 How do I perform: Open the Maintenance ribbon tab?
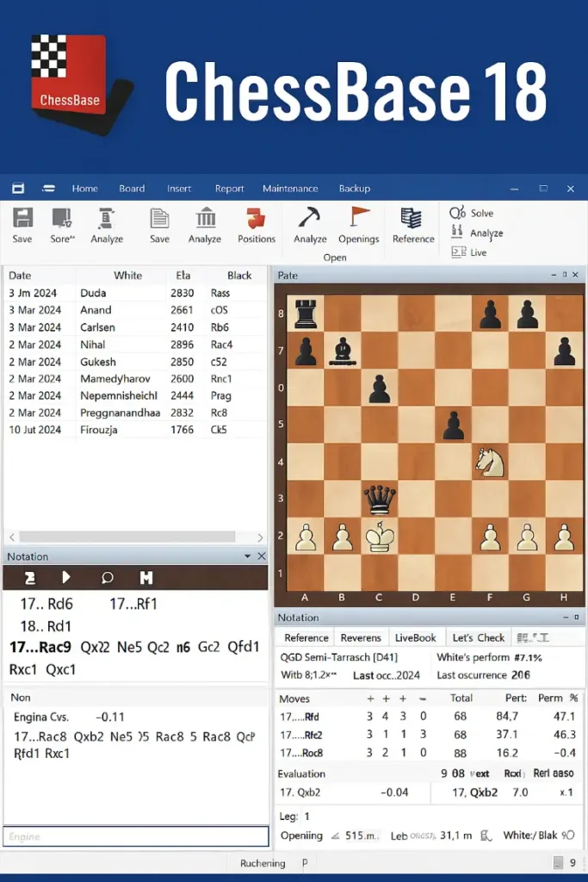tap(290, 189)
